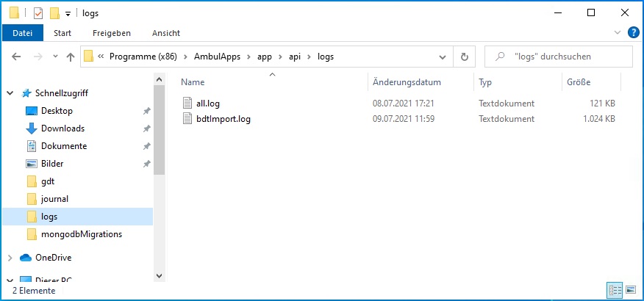
Task: Click navigation pane scrollbar up arrow
Action: [160, 79]
